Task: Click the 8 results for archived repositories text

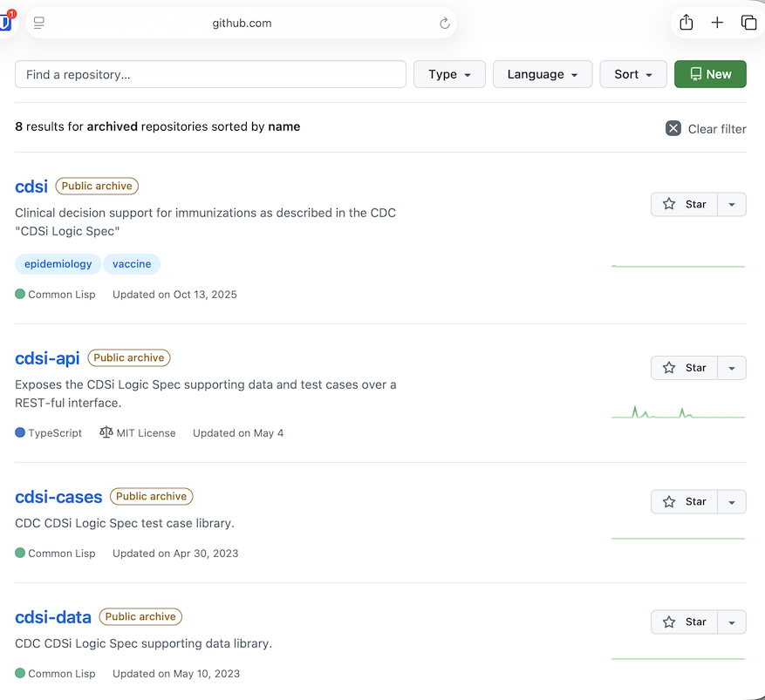Action: 158,126
